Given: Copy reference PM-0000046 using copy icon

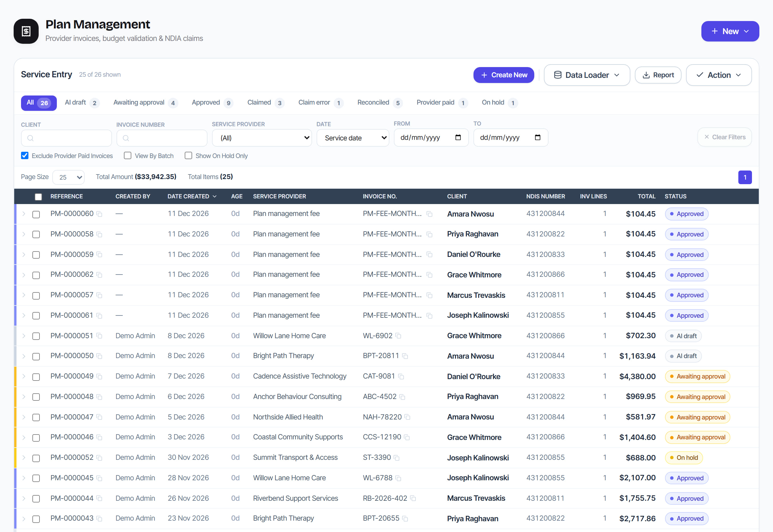Looking at the screenshot, I should pyautogui.click(x=99, y=437).
